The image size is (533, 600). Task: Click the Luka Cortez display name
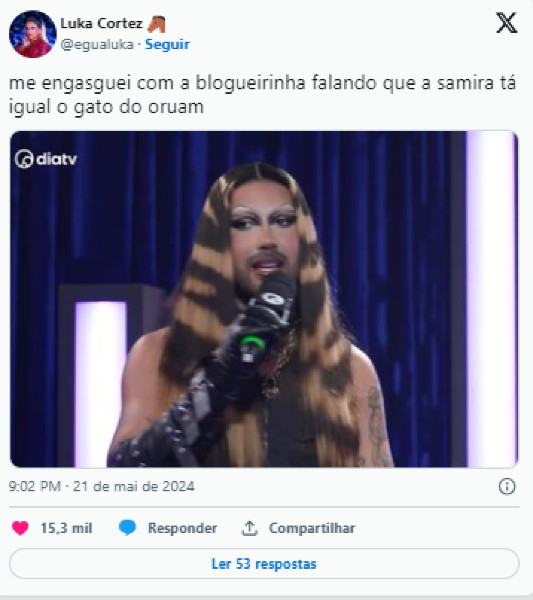[x=101, y=23]
